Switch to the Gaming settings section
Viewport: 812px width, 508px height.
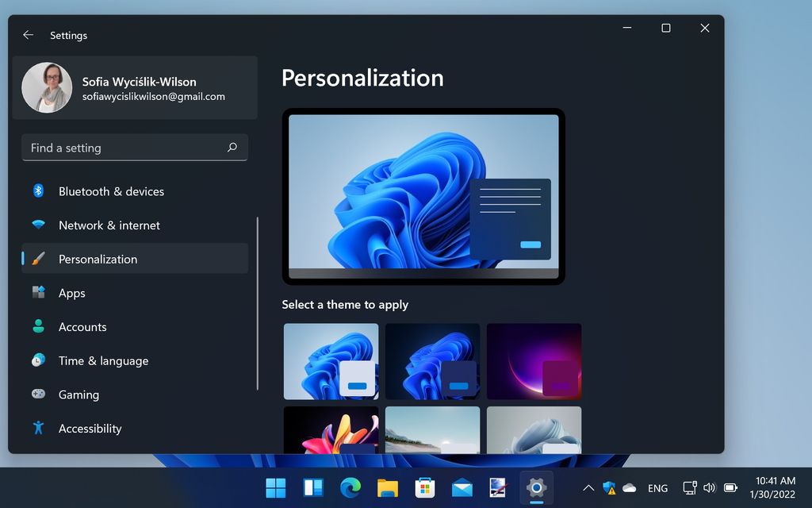pos(79,394)
